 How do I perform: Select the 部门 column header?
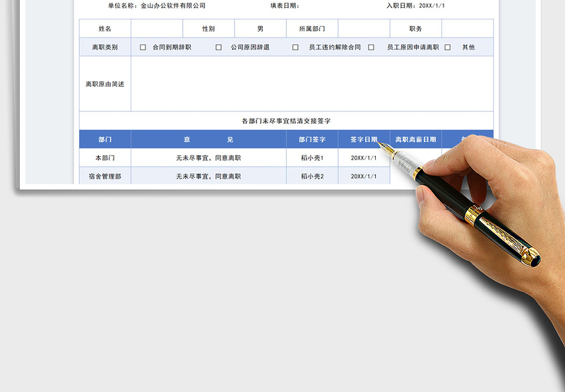click(x=105, y=140)
